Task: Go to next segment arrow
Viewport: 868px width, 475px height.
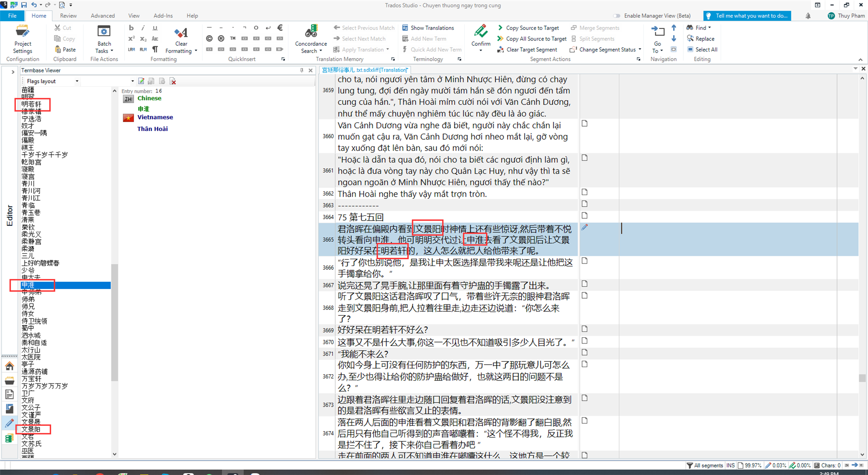Action: coord(674,39)
